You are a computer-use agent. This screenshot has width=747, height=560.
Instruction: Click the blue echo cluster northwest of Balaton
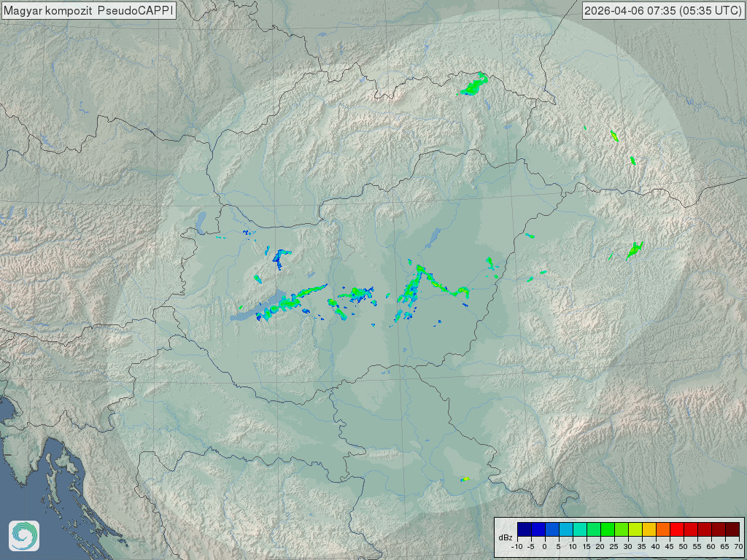coord(280,257)
